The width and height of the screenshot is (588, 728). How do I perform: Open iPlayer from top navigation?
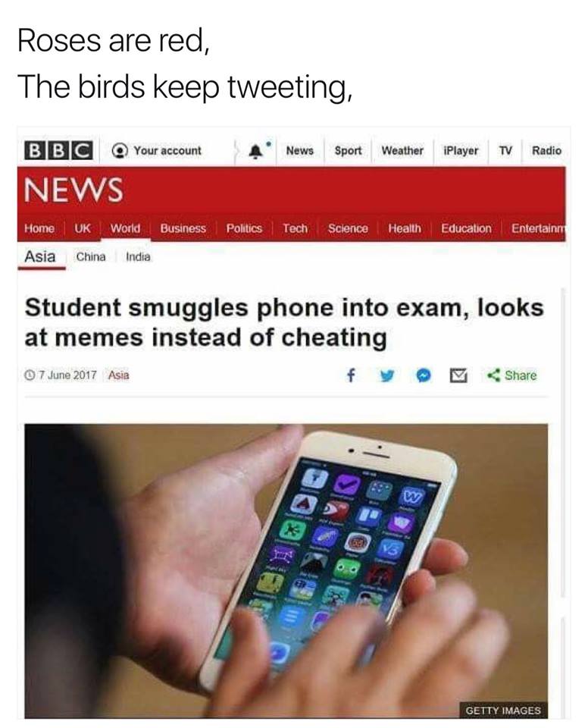461,151
